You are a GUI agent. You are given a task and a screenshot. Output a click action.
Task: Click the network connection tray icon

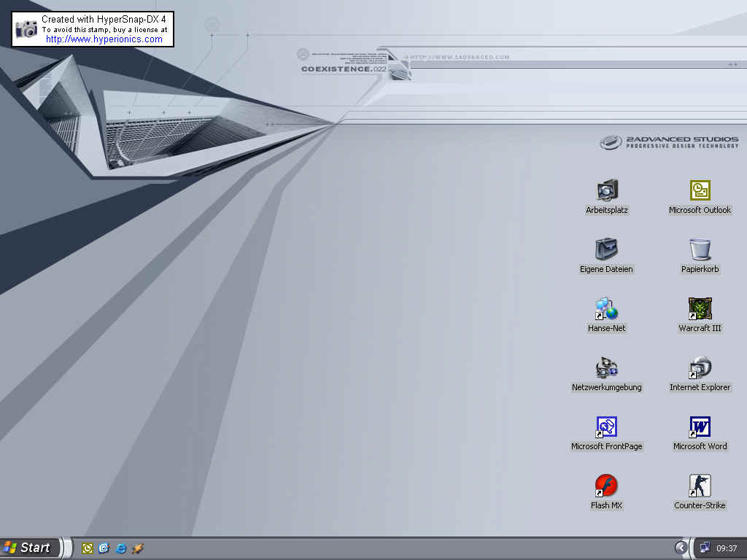click(705, 548)
